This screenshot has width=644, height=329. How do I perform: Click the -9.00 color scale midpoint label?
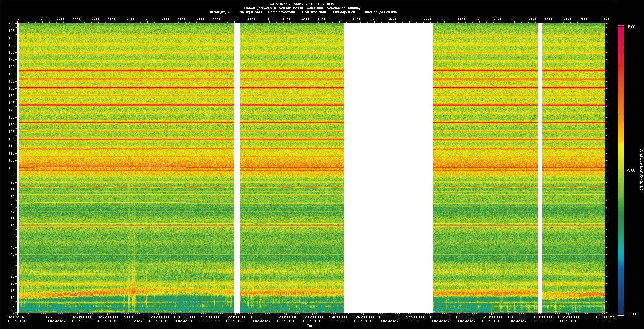click(x=631, y=171)
